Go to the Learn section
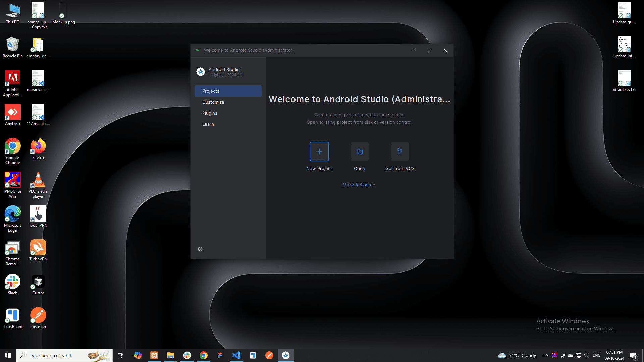This screenshot has height=362, width=644. pos(208,124)
